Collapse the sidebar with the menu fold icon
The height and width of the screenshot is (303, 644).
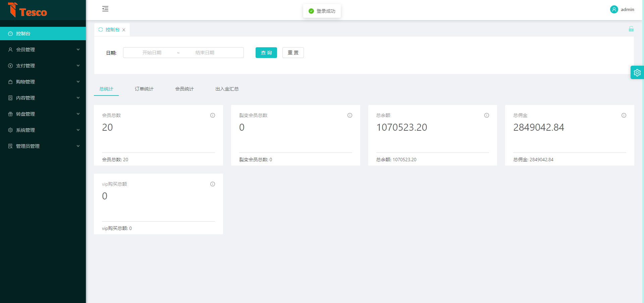click(x=105, y=9)
